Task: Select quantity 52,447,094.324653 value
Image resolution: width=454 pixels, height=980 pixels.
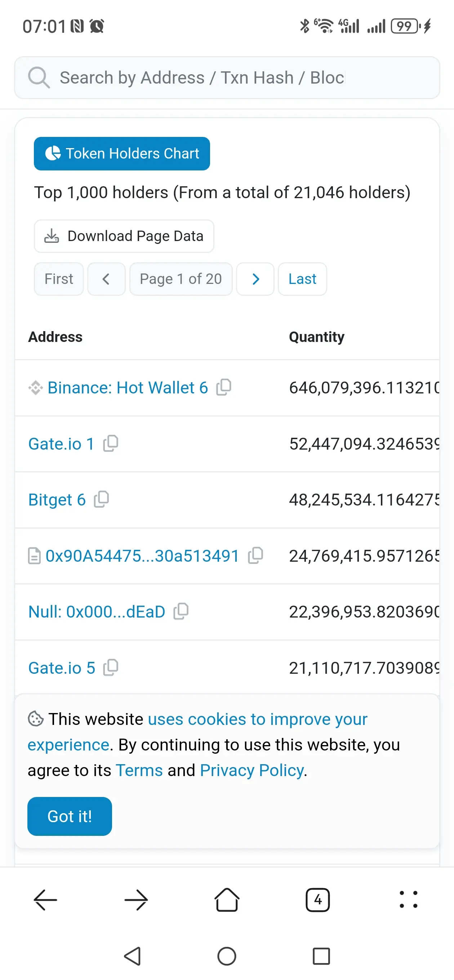Action: click(364, 444)
